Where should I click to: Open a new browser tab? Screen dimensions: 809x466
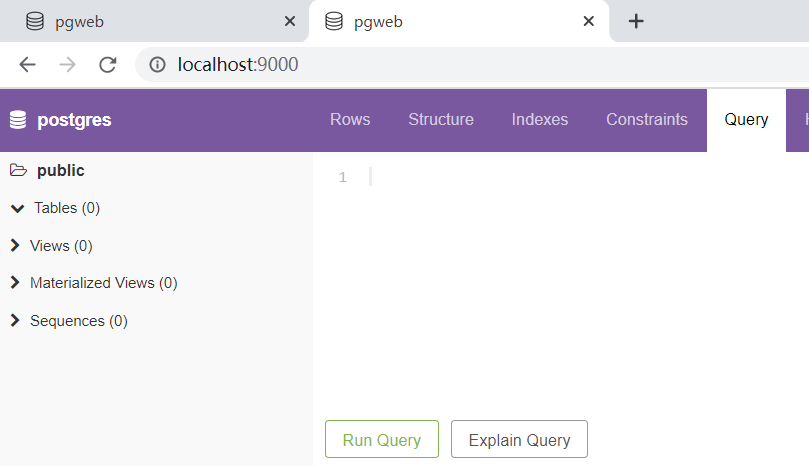[x=636, y=21]
